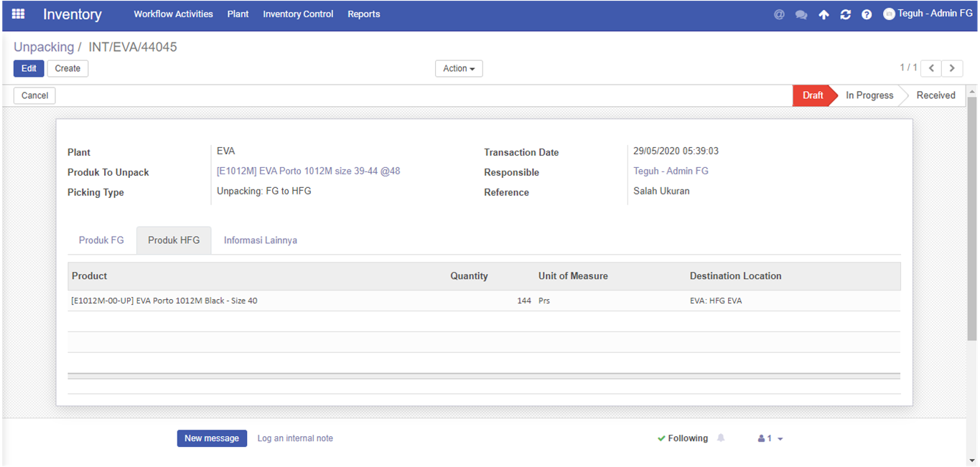
Task: Click the notification bell beside Following
Action: click(721, 438)
